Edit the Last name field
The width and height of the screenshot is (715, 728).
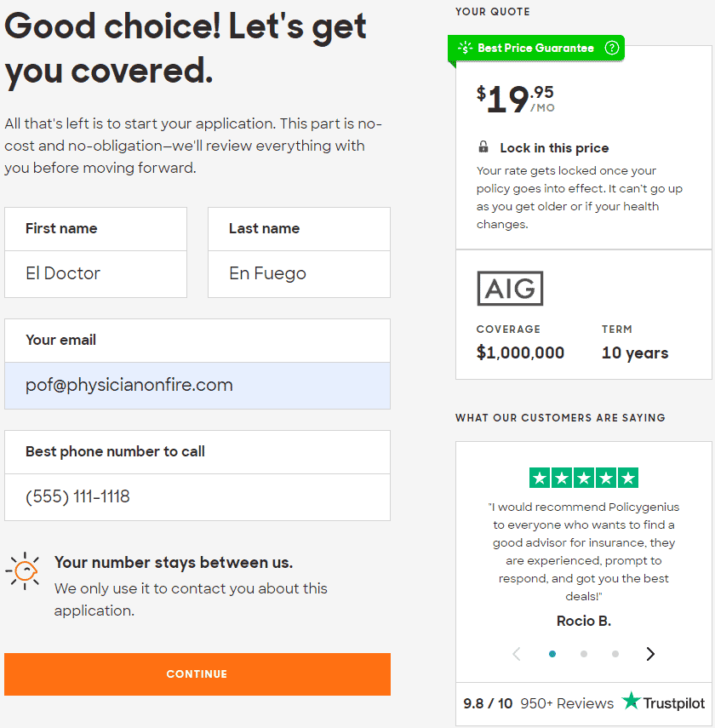[x=299, y=273]
